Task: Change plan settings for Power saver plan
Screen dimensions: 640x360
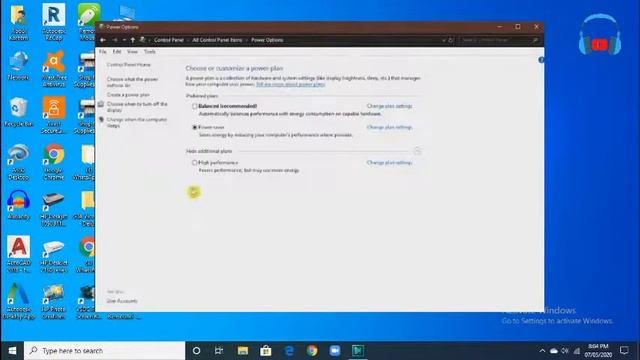Action: tap(389, 127)
